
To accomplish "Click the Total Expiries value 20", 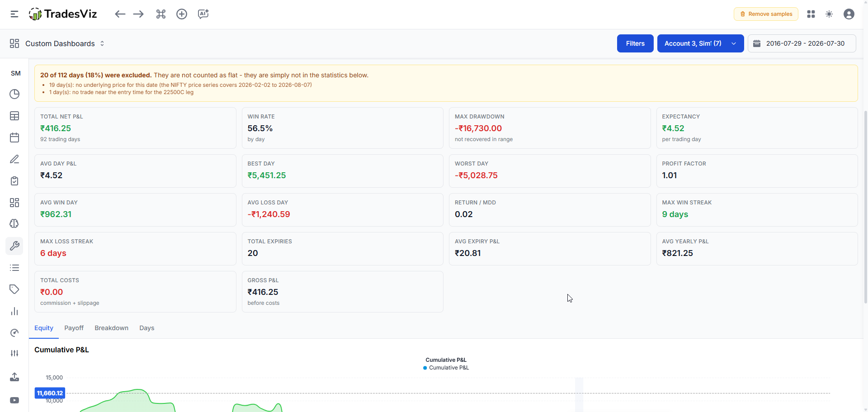I will click(253, 253).
